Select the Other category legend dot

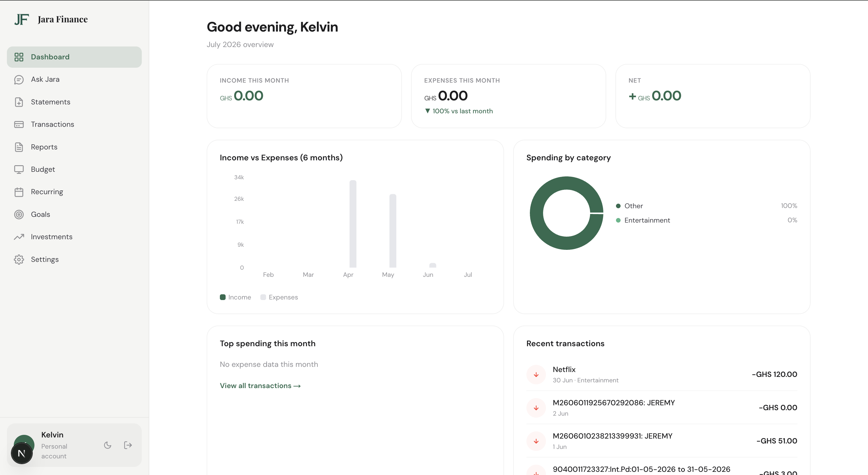click(618, 206)
